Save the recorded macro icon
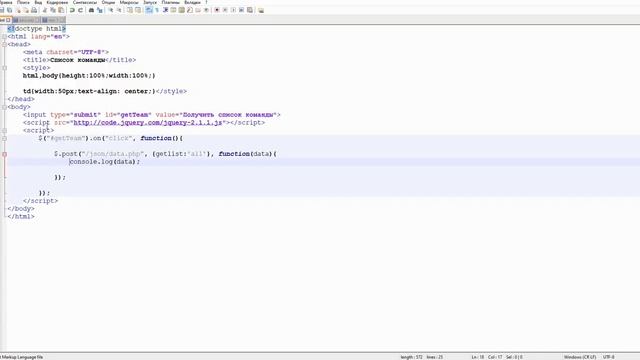Viewport: 640px width, 360px height. 249,10
